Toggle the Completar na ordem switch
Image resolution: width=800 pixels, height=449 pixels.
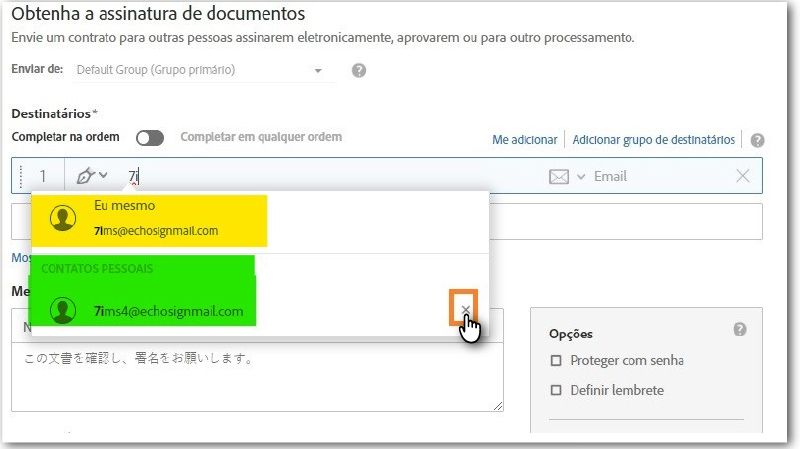[150, 138]
